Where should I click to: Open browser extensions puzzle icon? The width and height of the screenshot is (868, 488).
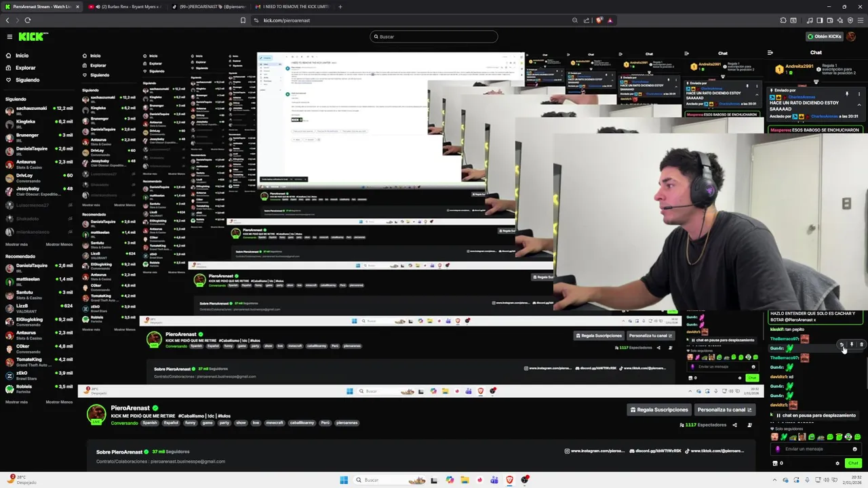pos(783,20)
